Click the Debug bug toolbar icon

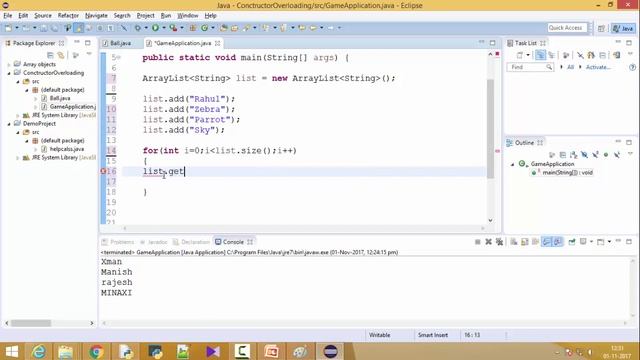[138, 28]
